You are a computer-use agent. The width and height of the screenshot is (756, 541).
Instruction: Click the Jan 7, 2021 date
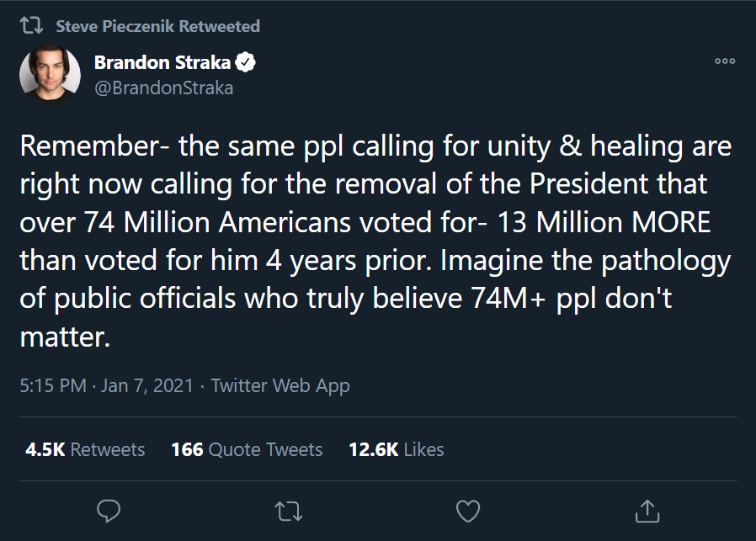click(x=147, y=386)
